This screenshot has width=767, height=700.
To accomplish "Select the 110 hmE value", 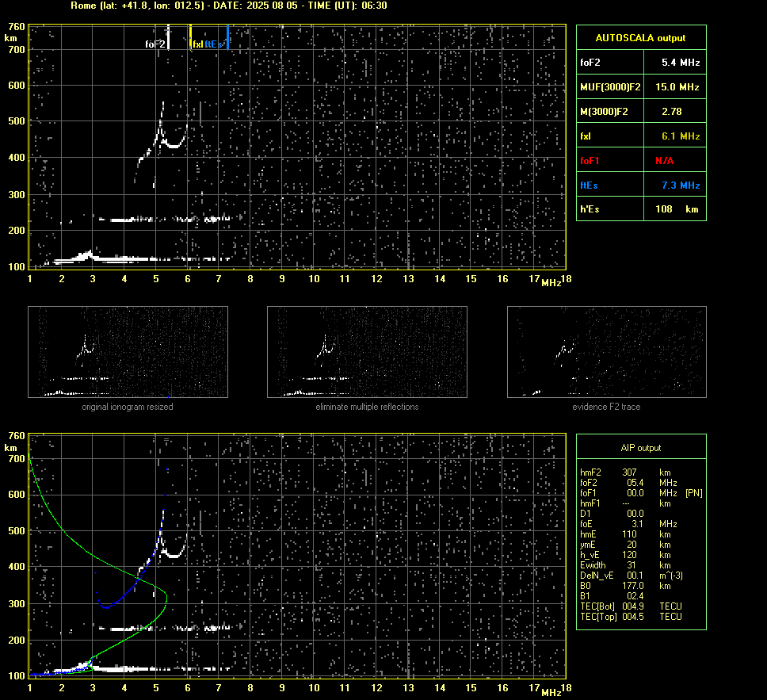I will coord(630,534).
